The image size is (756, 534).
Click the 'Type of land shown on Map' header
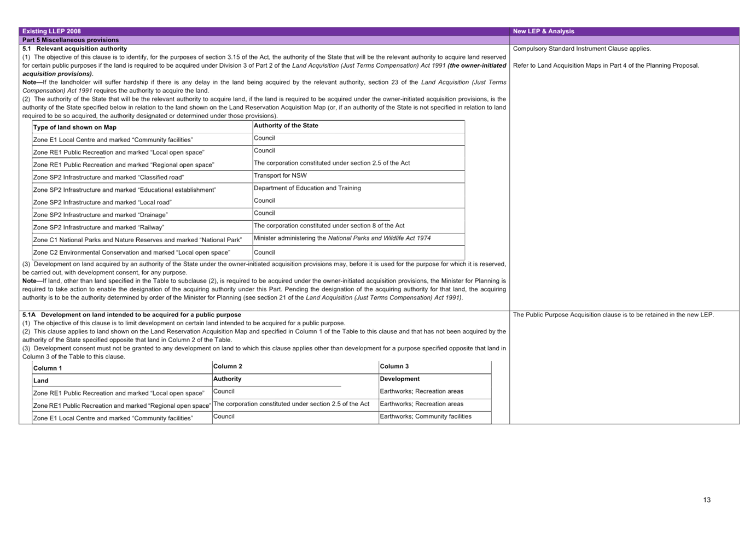coord(75,127)
